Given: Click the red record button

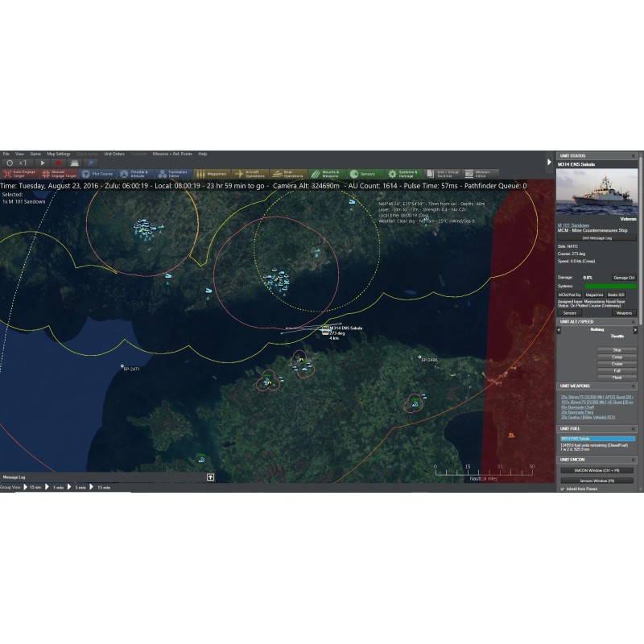Looking at the screenshot, I should click(x=59, y=163).
